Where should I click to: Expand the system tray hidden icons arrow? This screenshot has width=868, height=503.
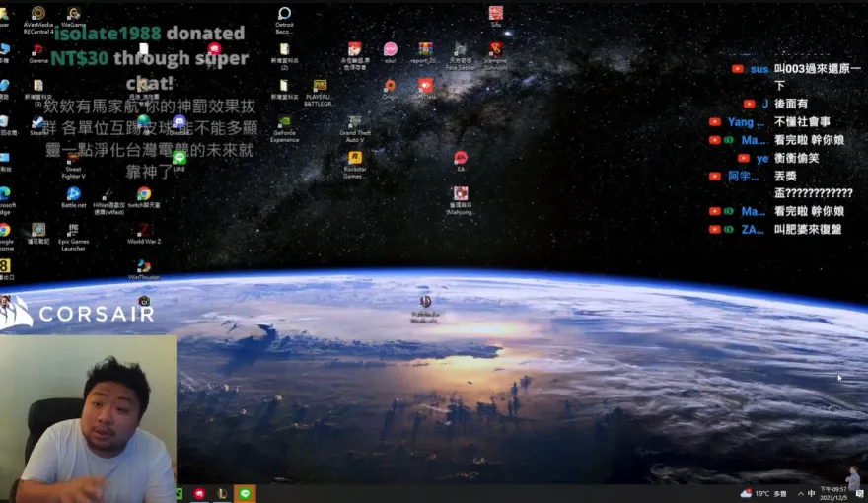click(798, 493)
